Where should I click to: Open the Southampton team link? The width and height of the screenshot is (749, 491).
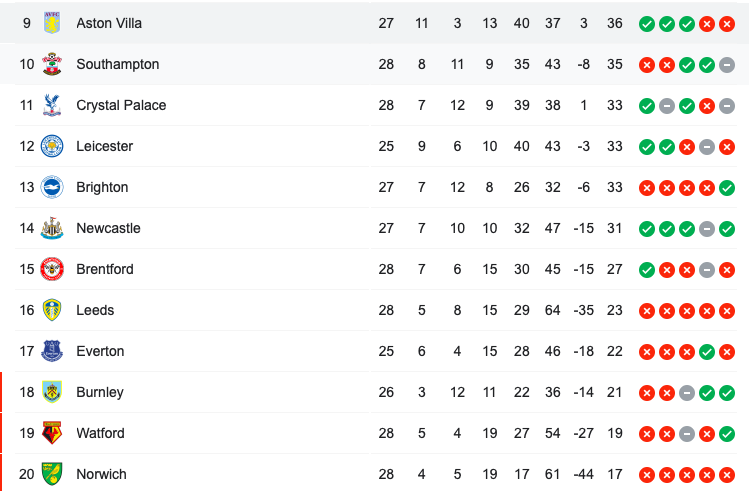tap(117, 64)
